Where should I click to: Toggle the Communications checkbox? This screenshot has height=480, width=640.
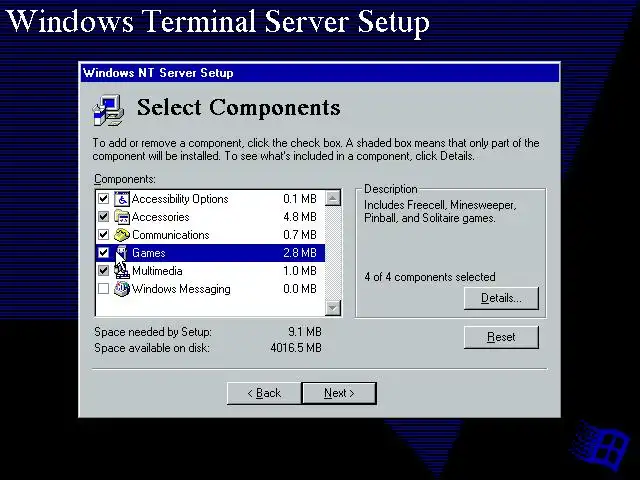tap(103, 235)
